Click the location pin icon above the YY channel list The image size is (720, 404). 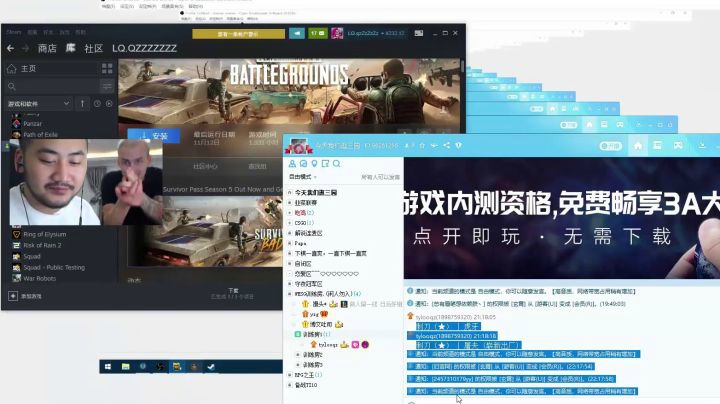(314, 164)
